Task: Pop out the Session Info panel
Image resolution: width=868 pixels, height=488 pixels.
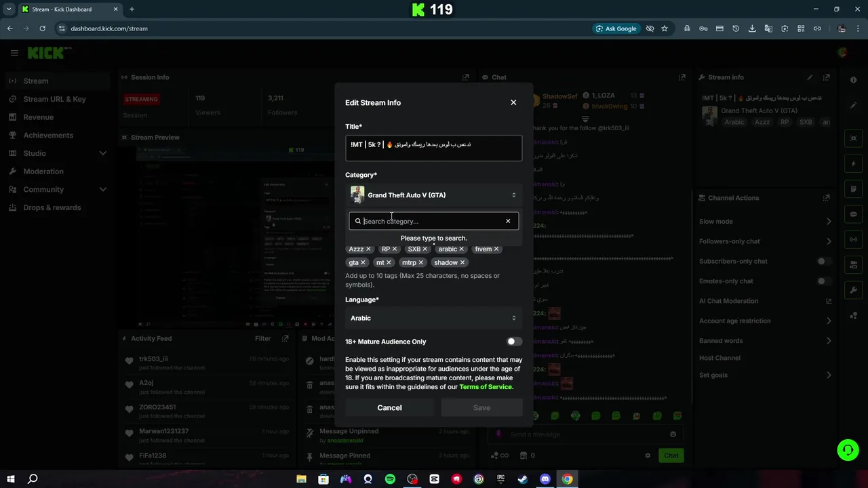Action: (465, 77)
